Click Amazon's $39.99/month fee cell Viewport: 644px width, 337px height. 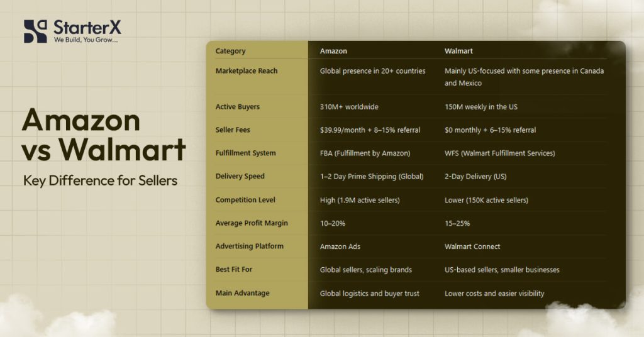pos(370,130)
